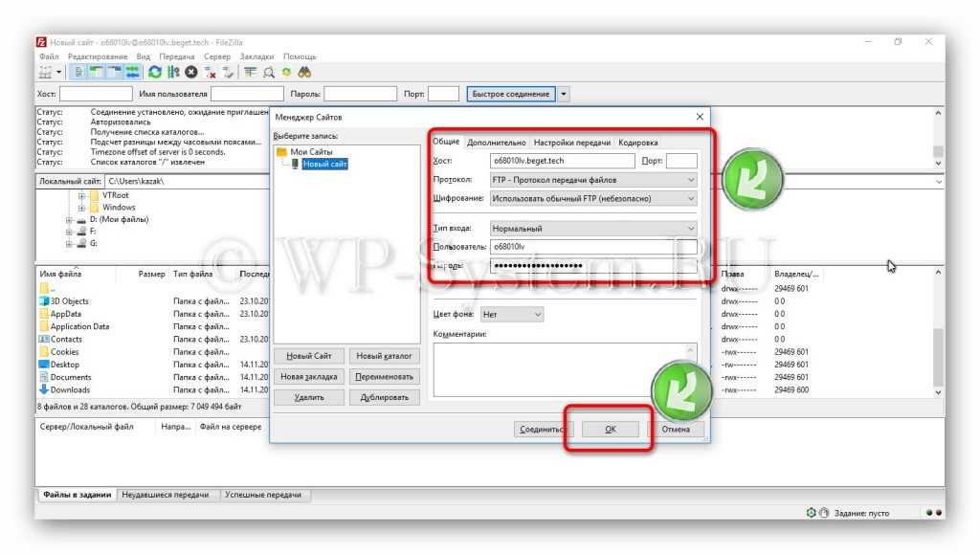Open the Site Manager toolbar icon
The width and height of the screenshot is (980, 554).
click(x=44, y=72)
